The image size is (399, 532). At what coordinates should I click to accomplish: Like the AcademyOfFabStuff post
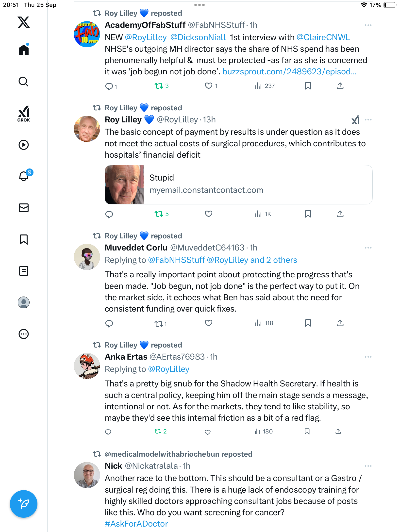coord(209,86)
